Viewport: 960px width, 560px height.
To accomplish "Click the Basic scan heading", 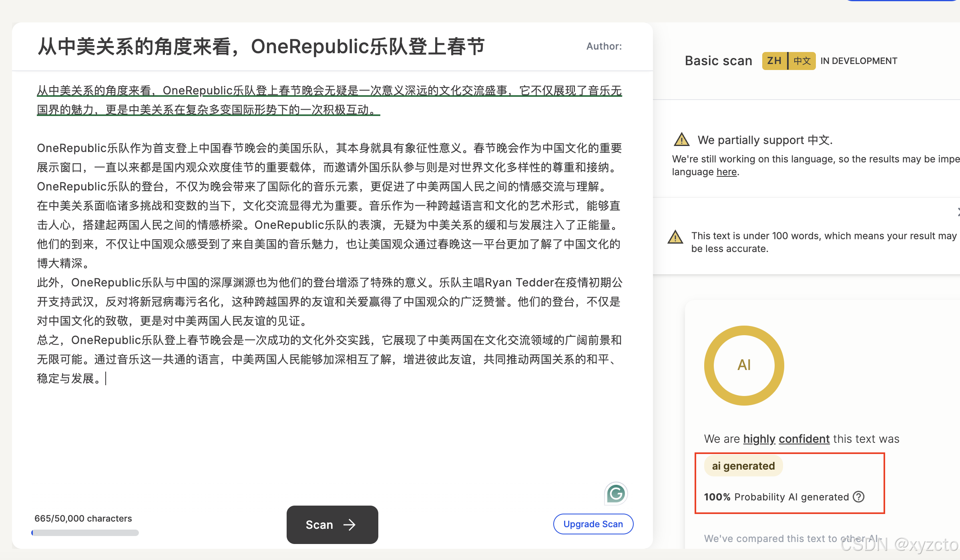I will pyautogui.click(x=718, y=61).
